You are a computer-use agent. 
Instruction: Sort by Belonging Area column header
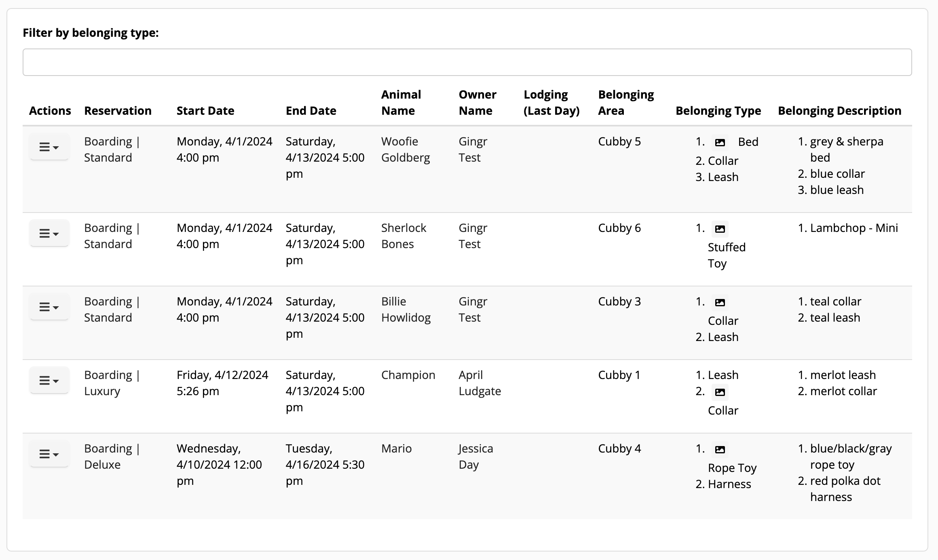point(626,103)
